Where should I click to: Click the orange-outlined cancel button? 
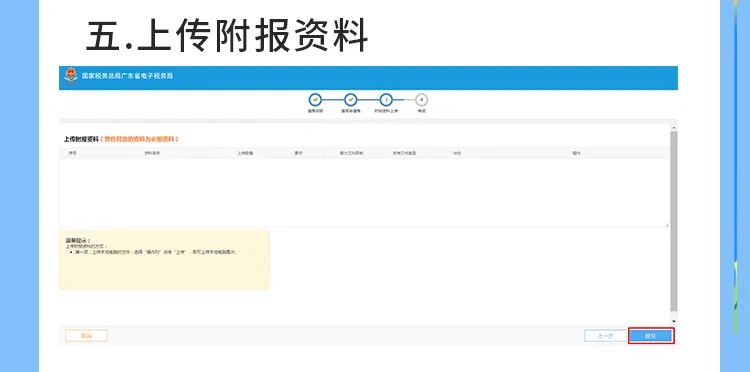[86, 336]
